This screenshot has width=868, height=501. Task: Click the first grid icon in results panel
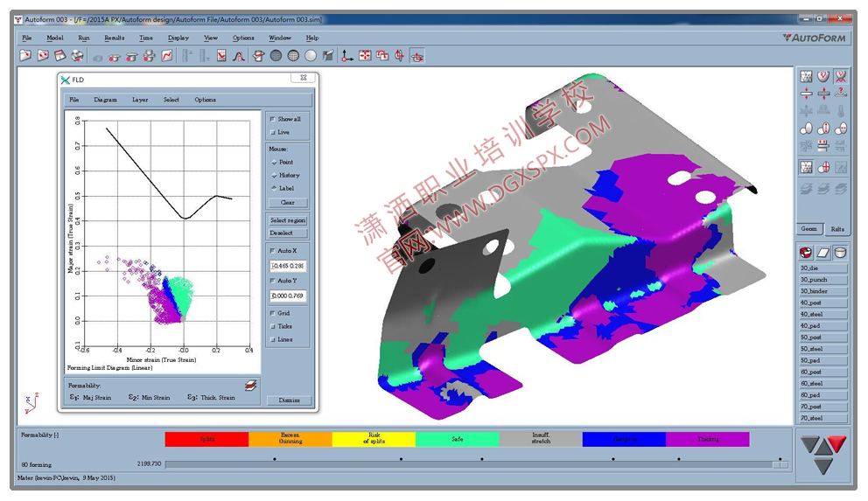tap(807, 77)
